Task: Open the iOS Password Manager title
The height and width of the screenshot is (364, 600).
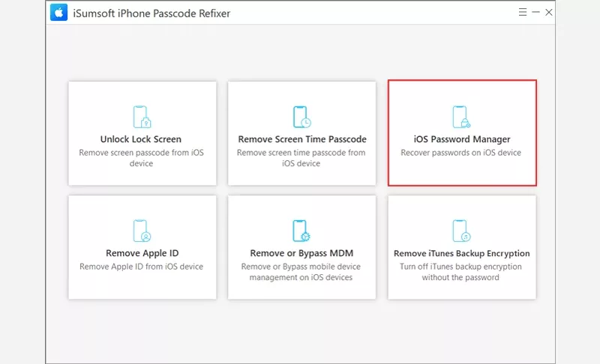Action: click(x=461, y=139)
